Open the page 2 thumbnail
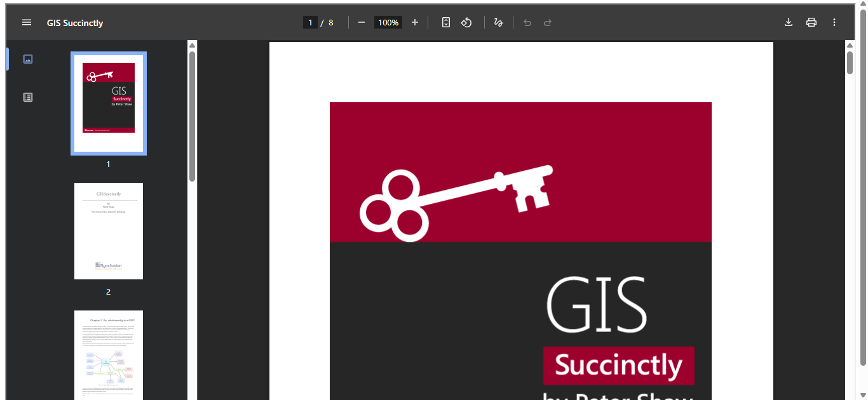Viewport: 868px width, 400px height. [x=109, y=231]
